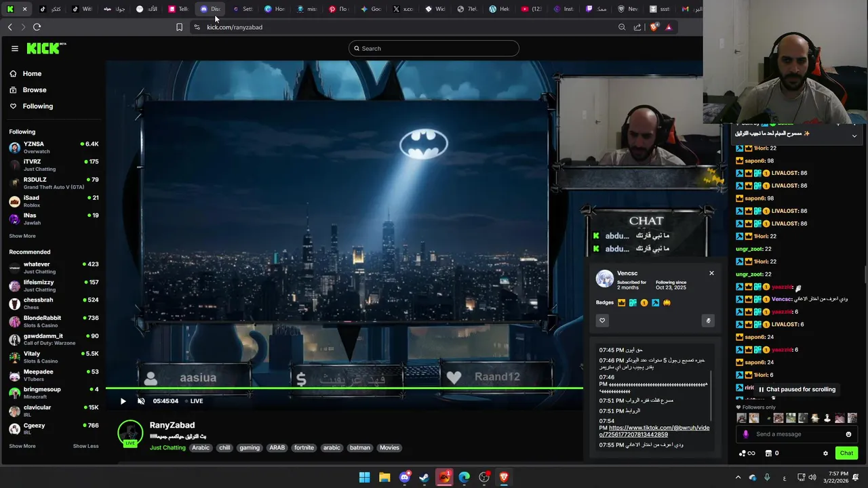Image resolution: width=868 pixels, height=488 pixels.
Task: Select the chill tag
Action: [x=224, y=447]
